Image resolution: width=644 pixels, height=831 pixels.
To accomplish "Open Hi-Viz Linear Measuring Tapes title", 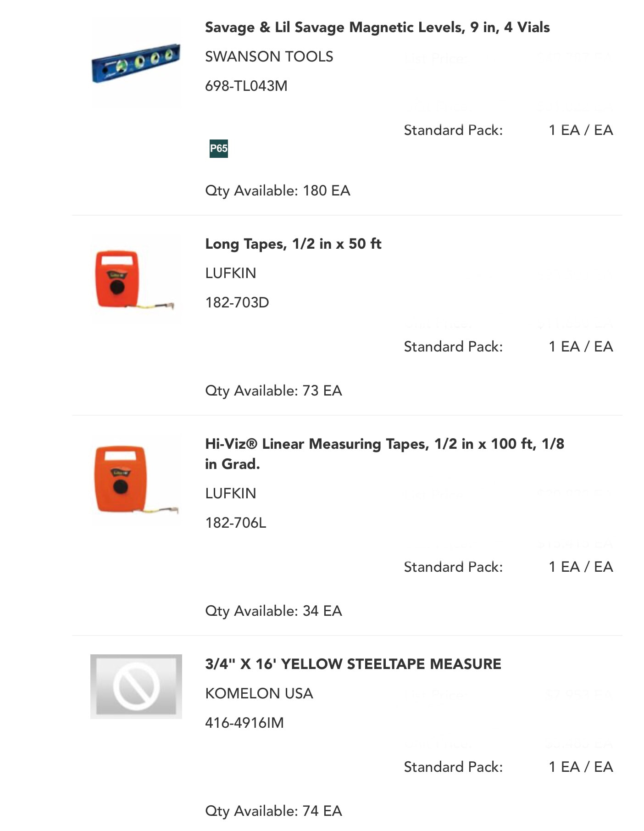I will coord(384,454).
